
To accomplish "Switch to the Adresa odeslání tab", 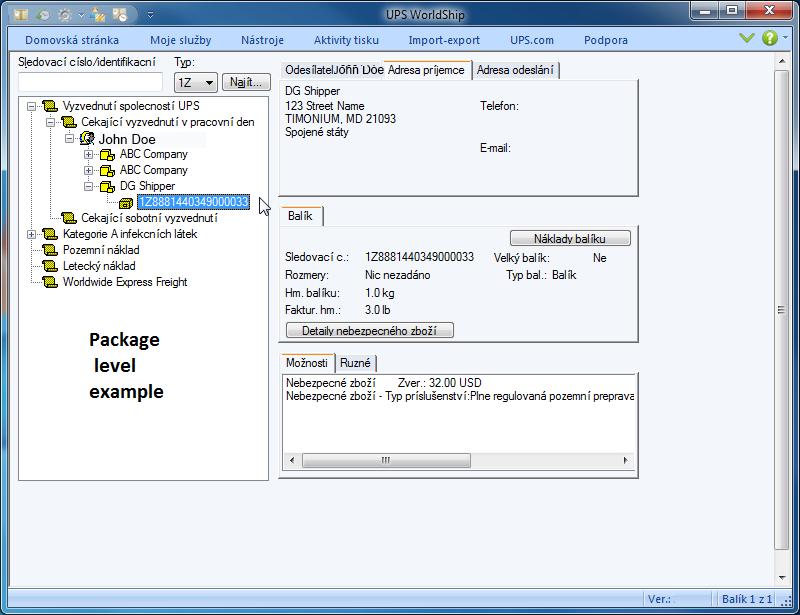I will coord(515,70).
